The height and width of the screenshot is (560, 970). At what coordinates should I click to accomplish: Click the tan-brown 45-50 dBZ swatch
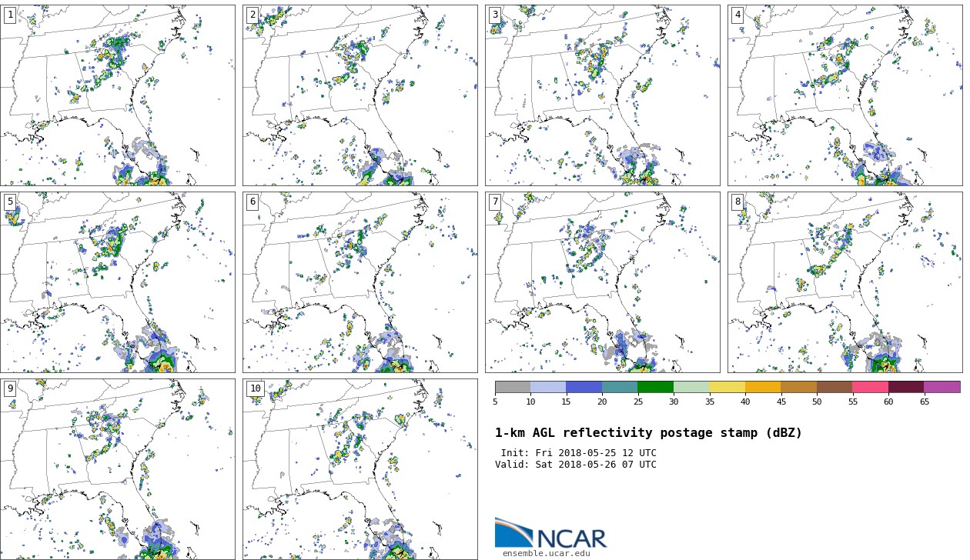799,387
